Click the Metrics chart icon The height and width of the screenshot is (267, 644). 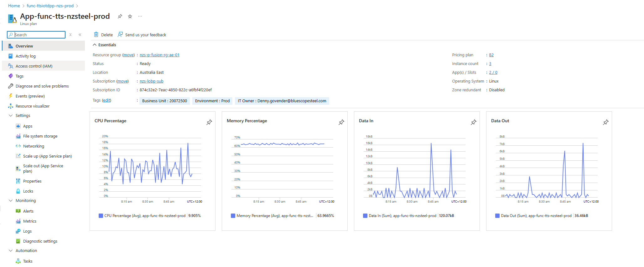(18, 221)
